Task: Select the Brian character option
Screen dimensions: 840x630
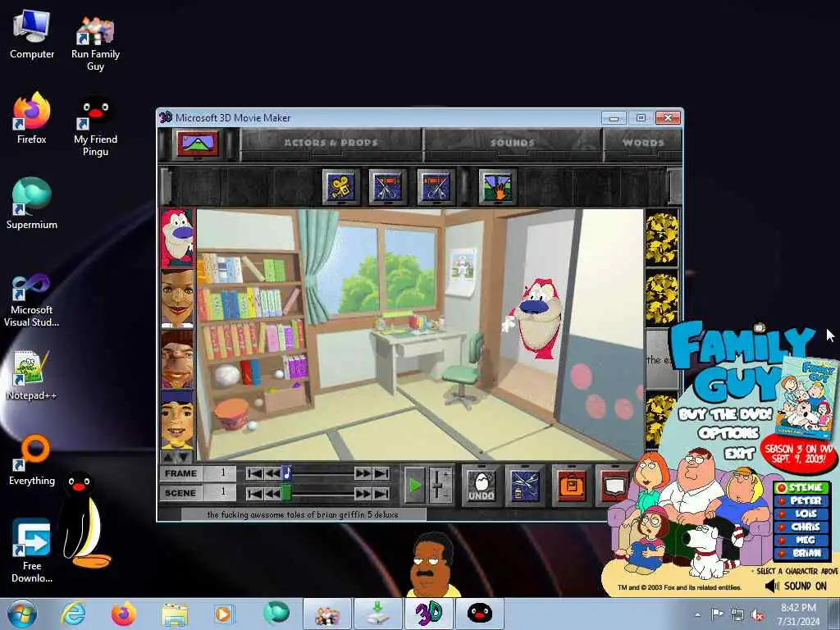Action: tap(802, 554)
